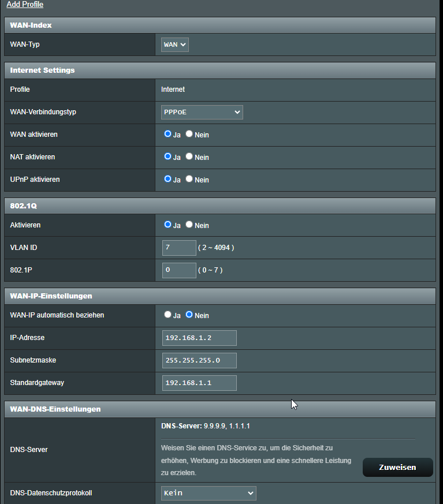The image size is (443, 504).
Task: Click the Standardgateway input field
Action: pos(199,383)
